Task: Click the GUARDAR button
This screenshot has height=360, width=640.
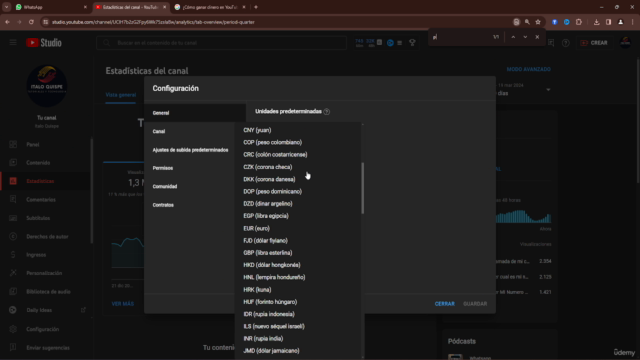Action: pyautogui.click(x=475, y=304)
